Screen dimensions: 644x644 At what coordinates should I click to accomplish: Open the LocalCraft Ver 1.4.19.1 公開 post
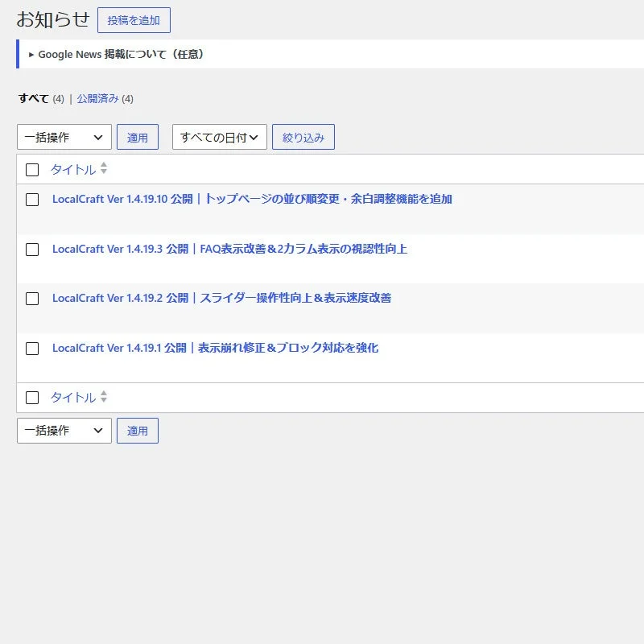(215, 348)
